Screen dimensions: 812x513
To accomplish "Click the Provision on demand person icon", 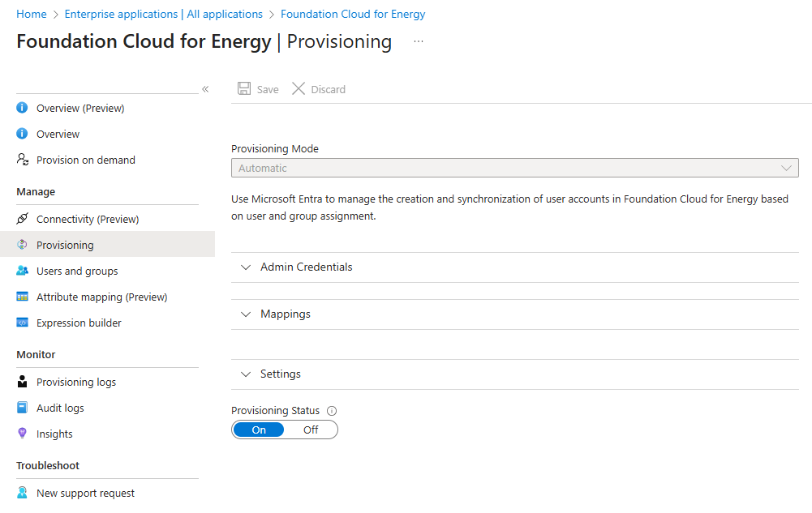I will [22, 160].
